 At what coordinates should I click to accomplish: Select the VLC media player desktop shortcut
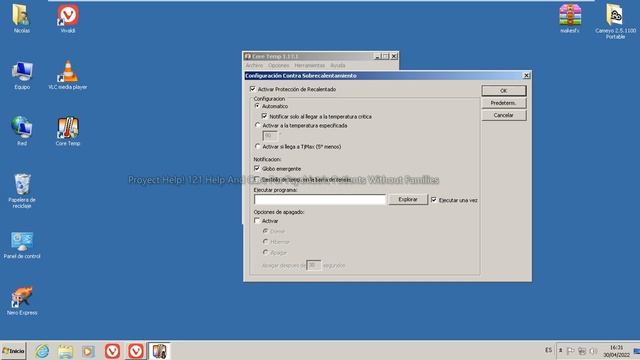68,75
